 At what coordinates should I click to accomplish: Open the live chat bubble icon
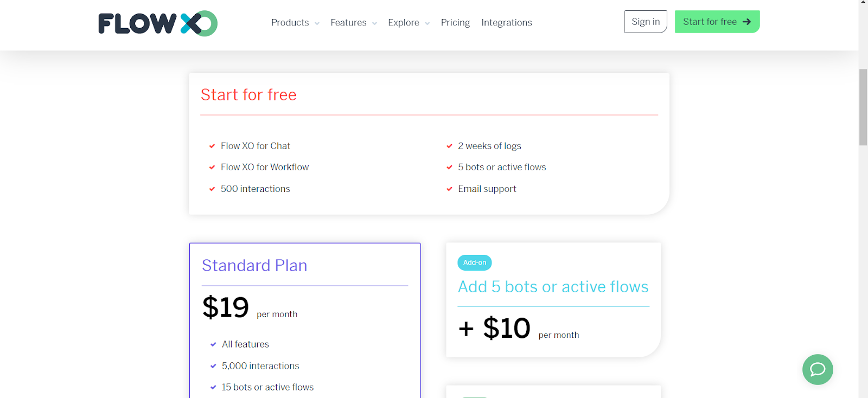818,369
